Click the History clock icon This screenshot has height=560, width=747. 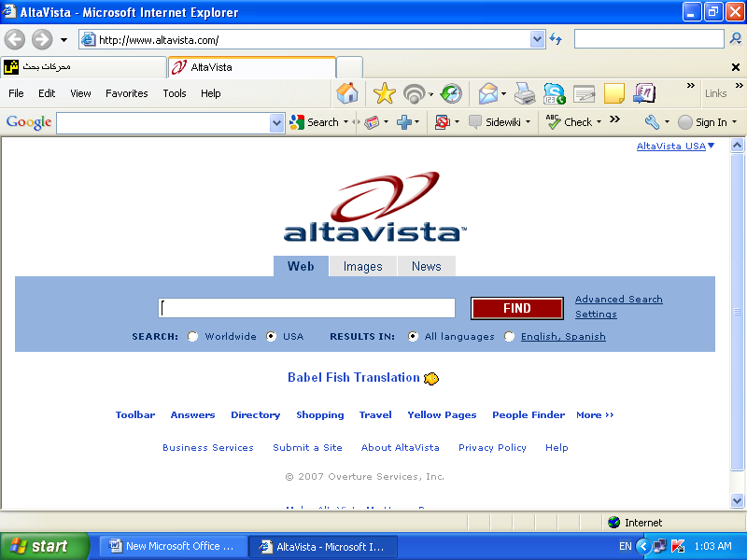(451, 93)
